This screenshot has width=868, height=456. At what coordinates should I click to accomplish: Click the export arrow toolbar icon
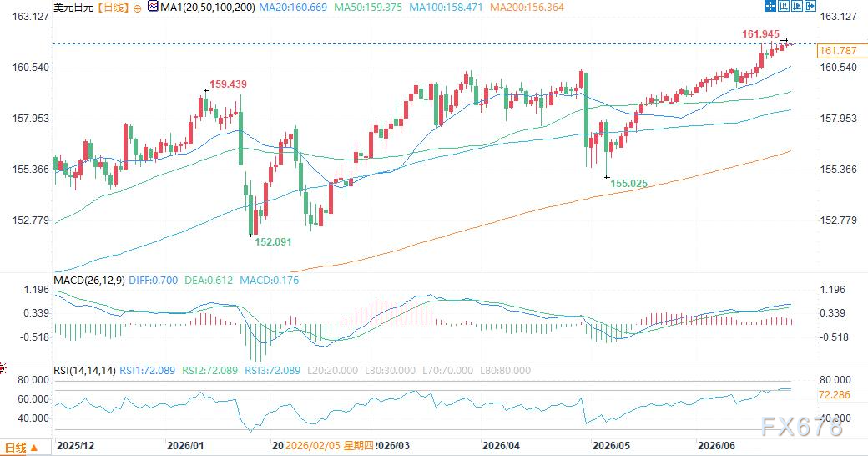click(810, 6)
